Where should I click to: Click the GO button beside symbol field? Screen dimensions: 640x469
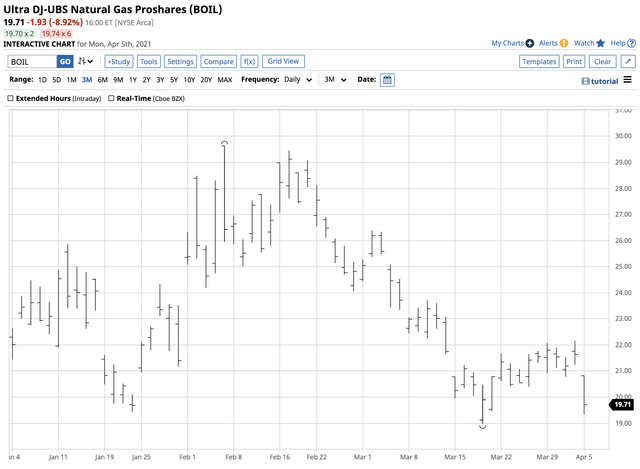tap(65, 62)
